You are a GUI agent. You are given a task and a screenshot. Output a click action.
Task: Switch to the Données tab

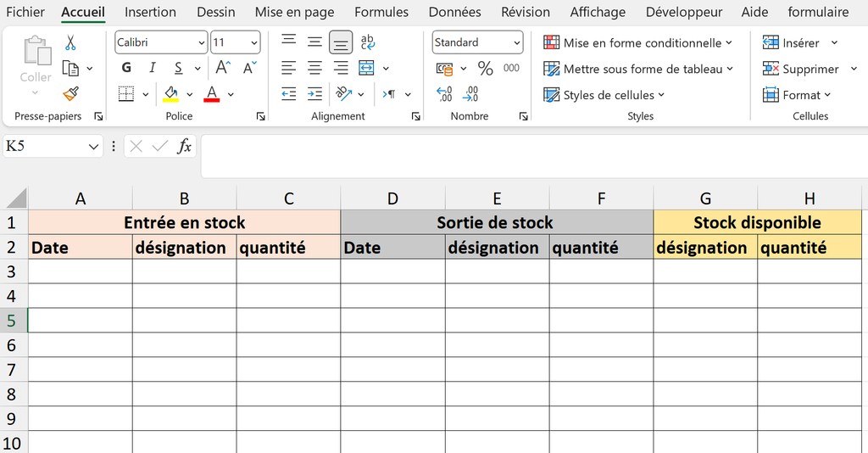click(454, 12)
